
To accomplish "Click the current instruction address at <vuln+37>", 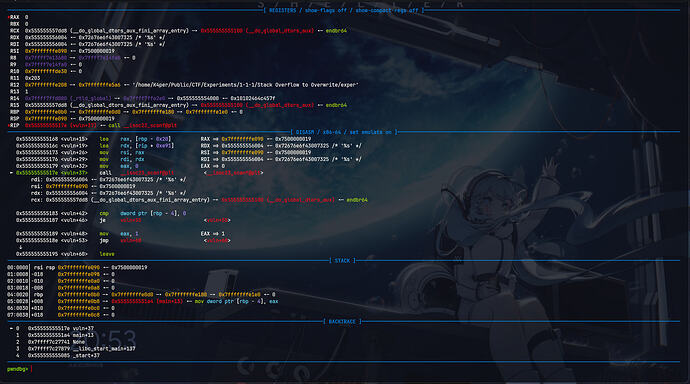I will (37, 173).
